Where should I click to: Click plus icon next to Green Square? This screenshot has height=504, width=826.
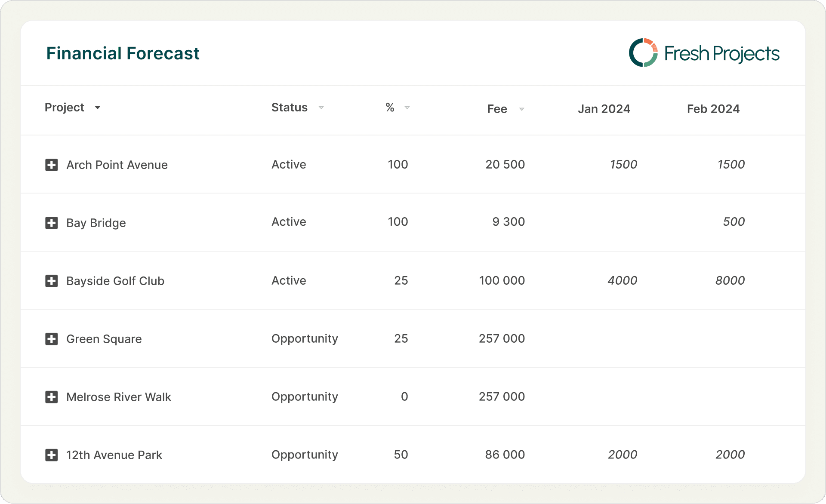pos(52,339)
